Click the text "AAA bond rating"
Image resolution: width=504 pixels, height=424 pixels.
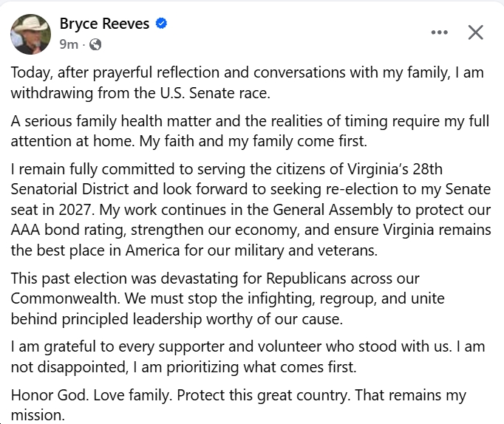pyautogui.click(x=57, y=230)
